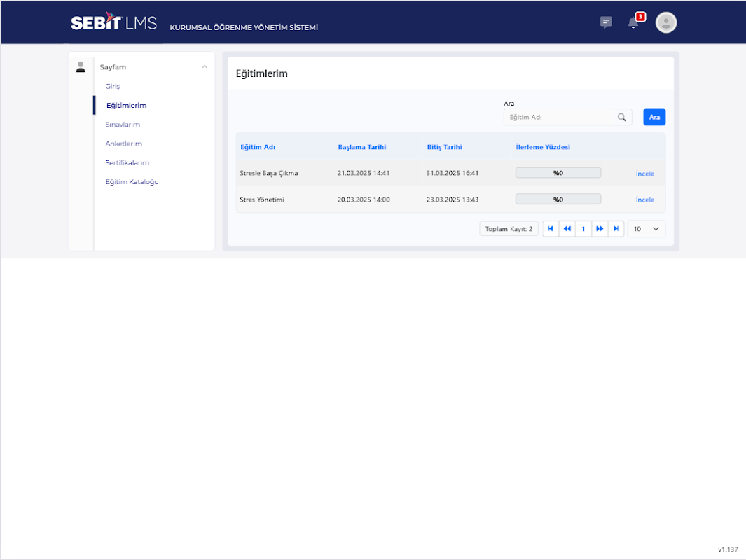746x560 pixels.
Task: Sort by Eğitim Adı column
Action: [x=258, y=148]
